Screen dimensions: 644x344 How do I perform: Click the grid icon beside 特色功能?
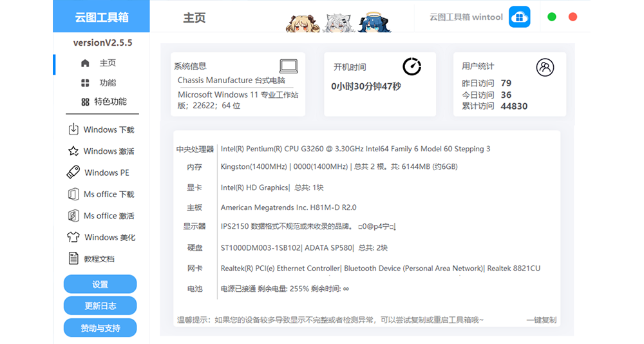point(85,102)
